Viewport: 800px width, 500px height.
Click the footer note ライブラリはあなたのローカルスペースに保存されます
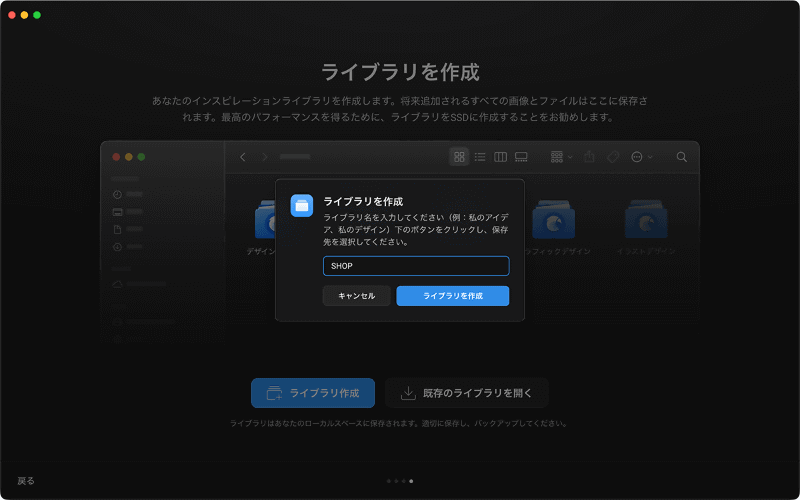point(399,423)
